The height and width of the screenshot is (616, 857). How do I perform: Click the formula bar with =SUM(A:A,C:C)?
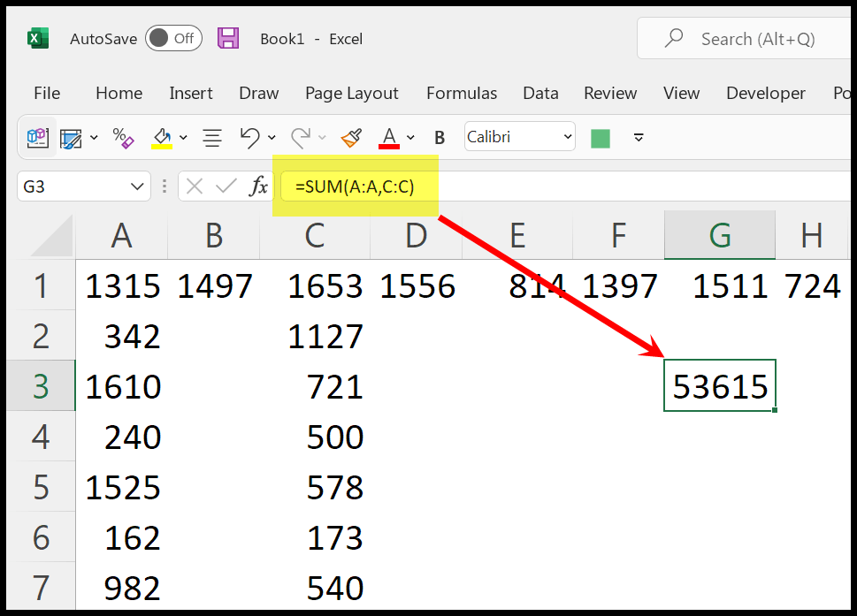[566, 186]
